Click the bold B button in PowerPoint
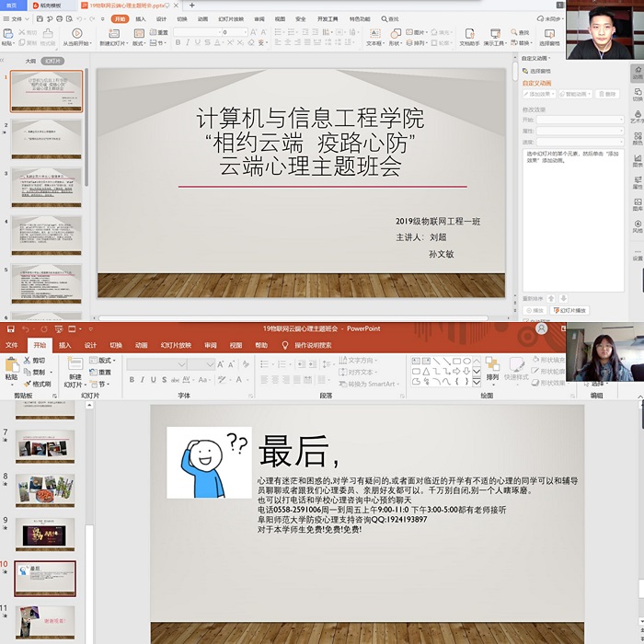The height and width of the screenshot is (644, 644). click(x=130, y=380)
